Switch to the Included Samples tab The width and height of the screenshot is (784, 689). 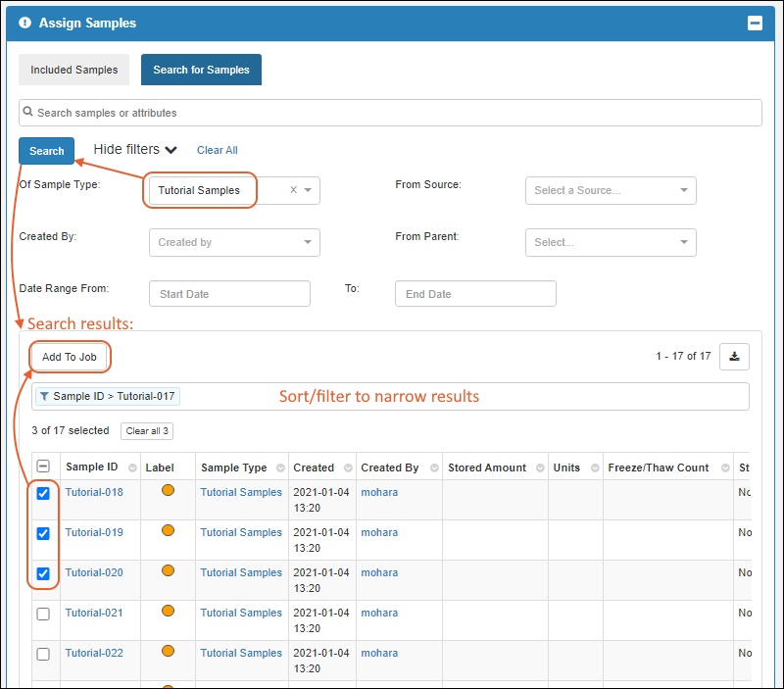click(73, 70)
